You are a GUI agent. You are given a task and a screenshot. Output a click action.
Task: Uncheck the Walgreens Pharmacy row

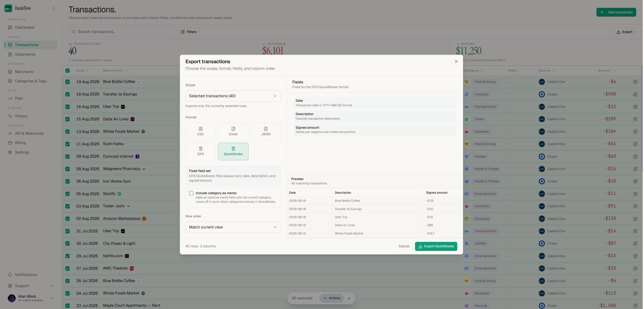67,169
